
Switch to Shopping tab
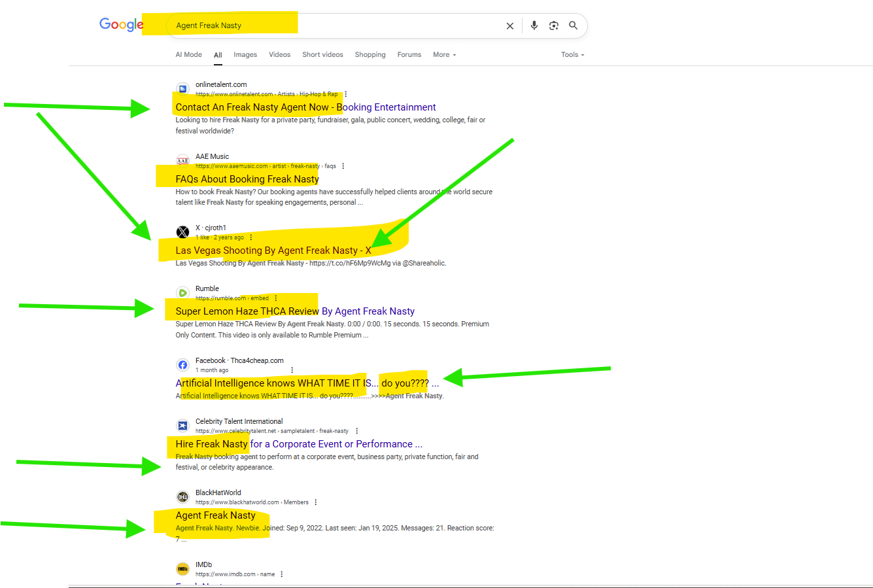tap(370, 55)
